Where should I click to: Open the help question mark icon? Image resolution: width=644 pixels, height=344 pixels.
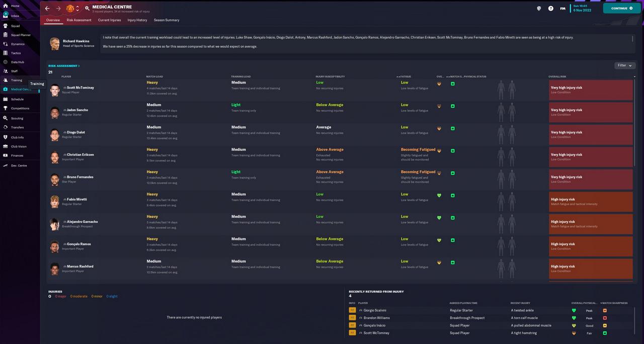point(550,9)
